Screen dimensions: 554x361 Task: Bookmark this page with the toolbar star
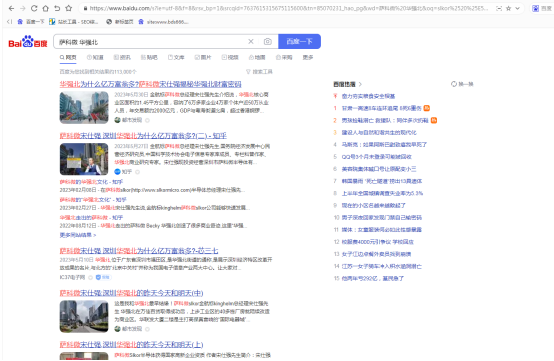tap(69, 8)
